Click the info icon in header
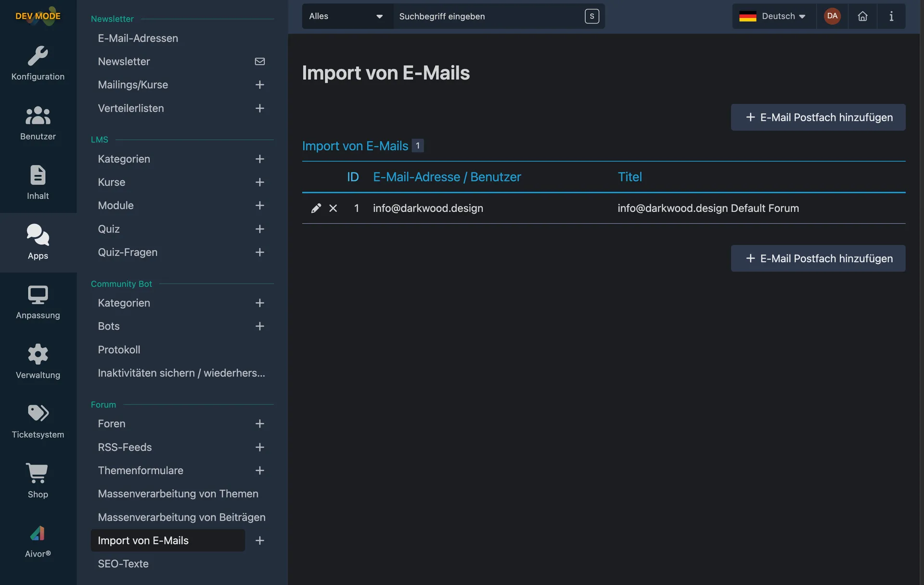 (891, 16)
